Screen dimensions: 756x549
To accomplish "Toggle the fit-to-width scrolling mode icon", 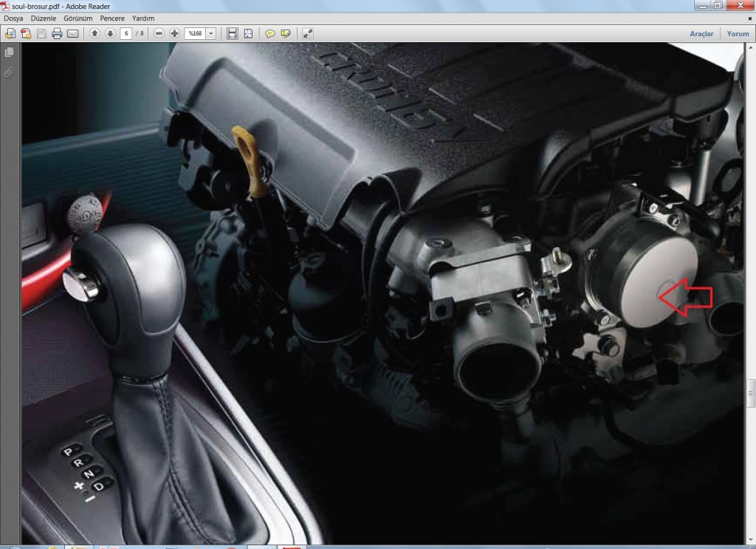I will pos(232,33).
